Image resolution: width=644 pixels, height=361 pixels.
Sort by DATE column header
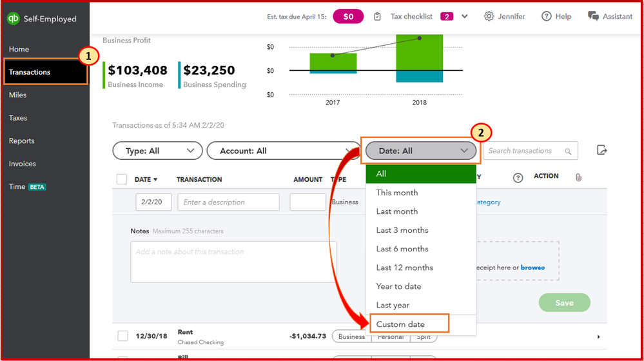point(146,179)
